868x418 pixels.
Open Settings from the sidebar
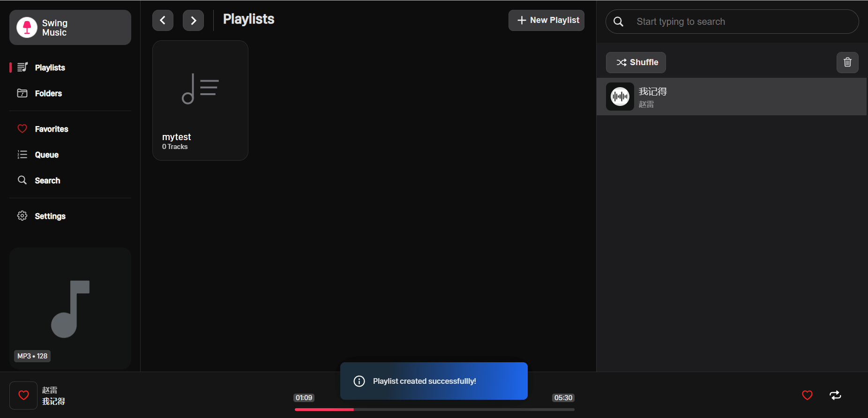(x=50, y=216)
